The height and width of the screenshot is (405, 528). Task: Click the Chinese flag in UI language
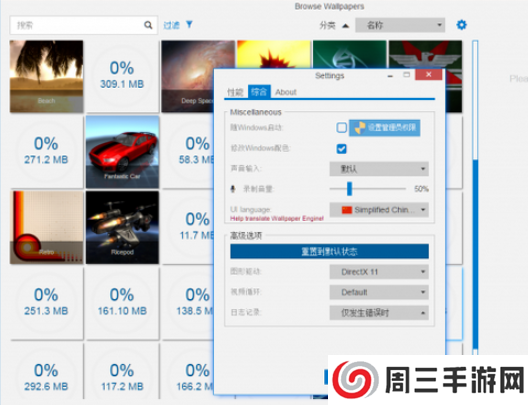tap(346, 210)
